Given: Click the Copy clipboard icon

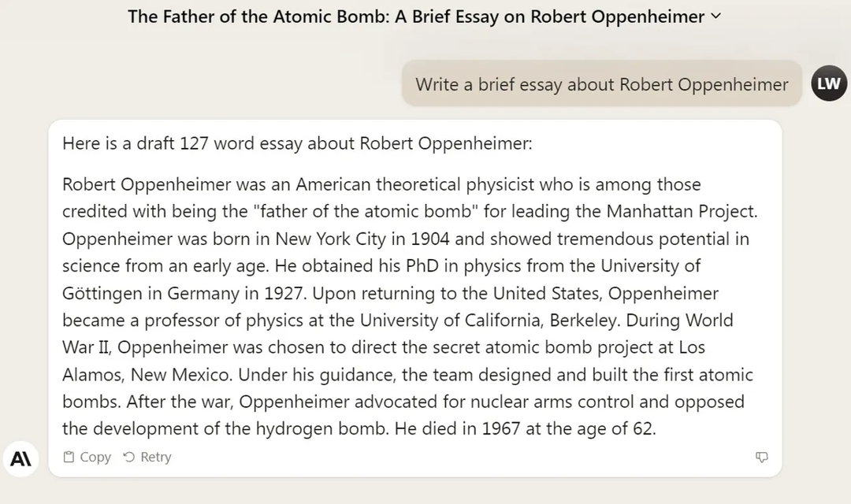Looking at the screenshot, I should coord(69,457).
